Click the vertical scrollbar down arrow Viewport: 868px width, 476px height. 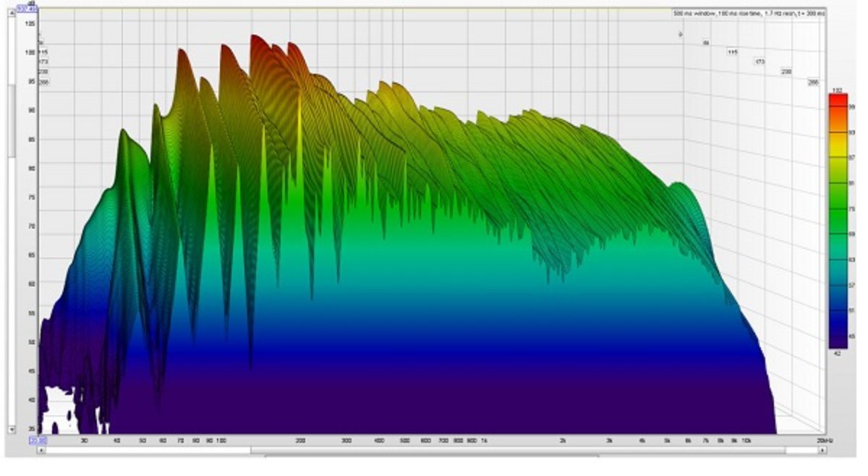point(12,429)
